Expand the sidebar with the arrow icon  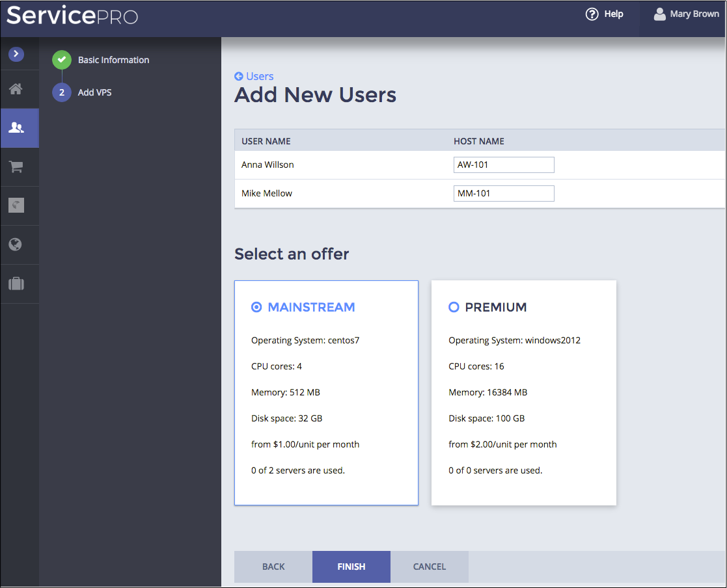pyautogui.click(x=16, y=55)
